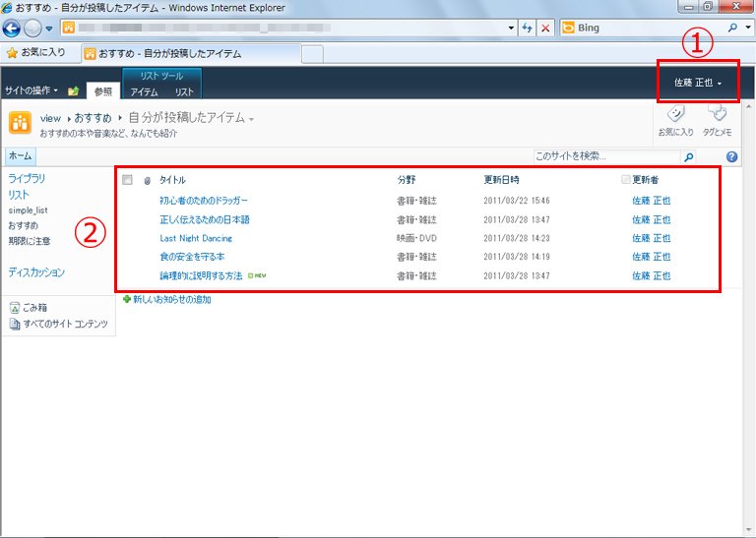The height and width of the screenshot is (538, 756).
Task: Open ディスカッション in the sidebar
Action: 36,272
